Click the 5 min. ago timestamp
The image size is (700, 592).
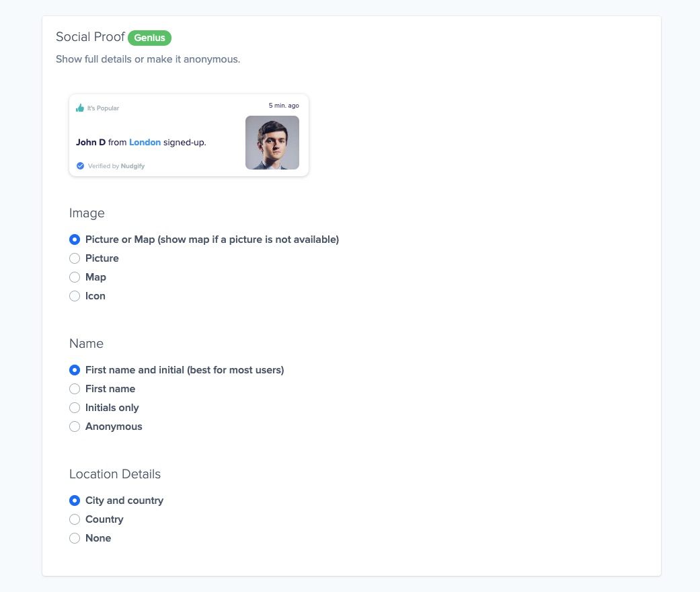[284, 106]
